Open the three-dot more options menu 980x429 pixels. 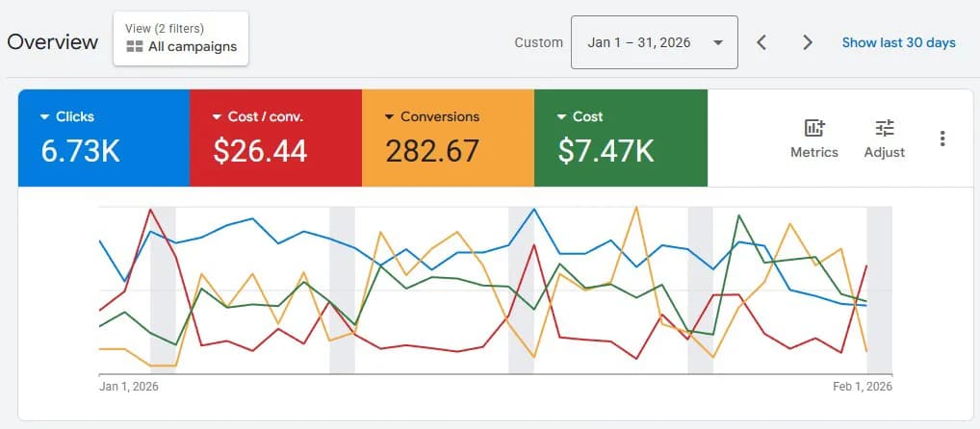942,139
